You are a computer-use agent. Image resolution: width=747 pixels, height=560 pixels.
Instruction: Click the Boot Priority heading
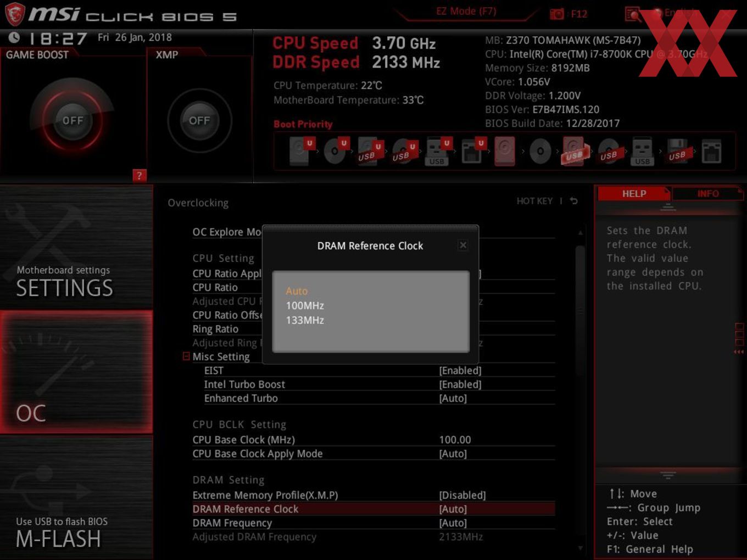coord(303,124)
